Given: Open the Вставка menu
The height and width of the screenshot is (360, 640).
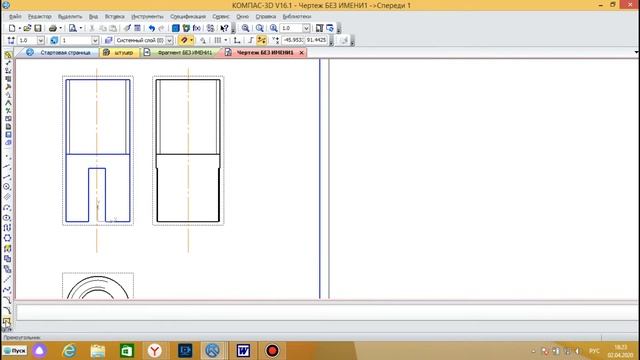Looking at the screenshot, I should tap(114, 17).
